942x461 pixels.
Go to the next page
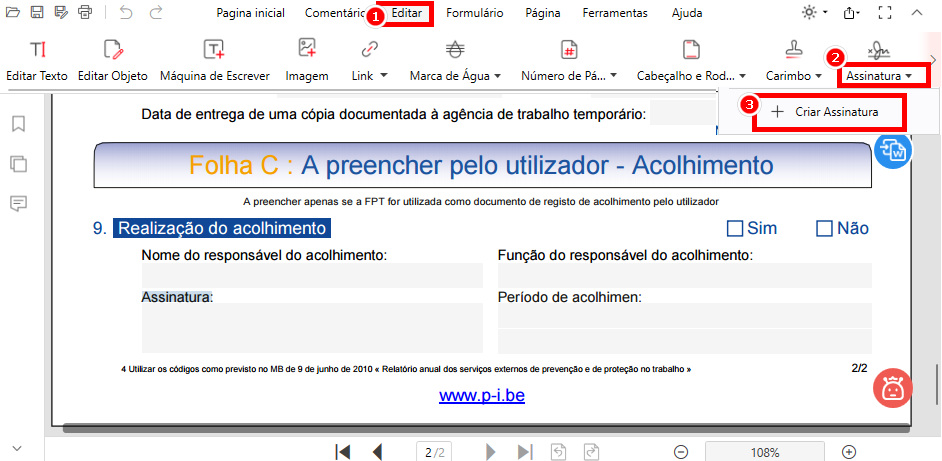click(491, 452)
